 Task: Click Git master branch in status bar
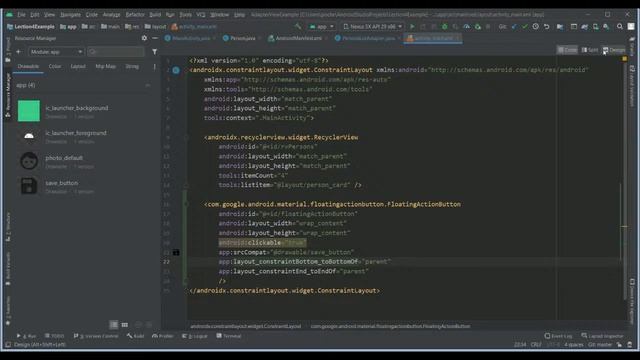(600, 345)
